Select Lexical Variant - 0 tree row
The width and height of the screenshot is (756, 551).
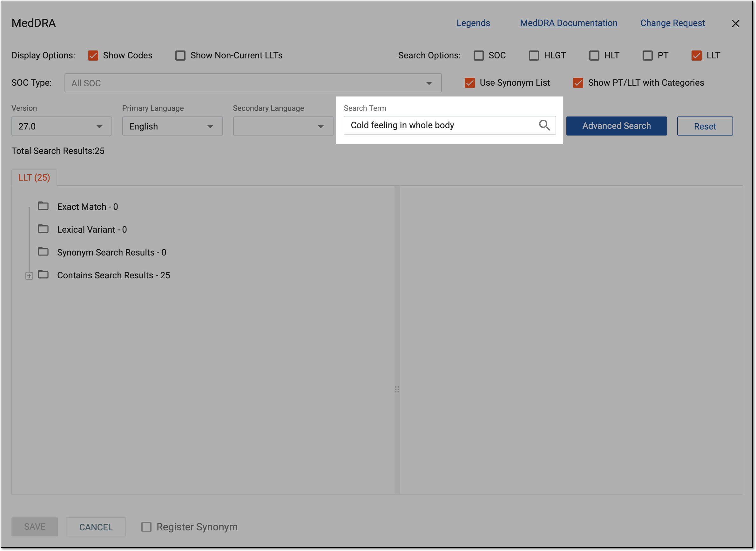coord(92,229)
